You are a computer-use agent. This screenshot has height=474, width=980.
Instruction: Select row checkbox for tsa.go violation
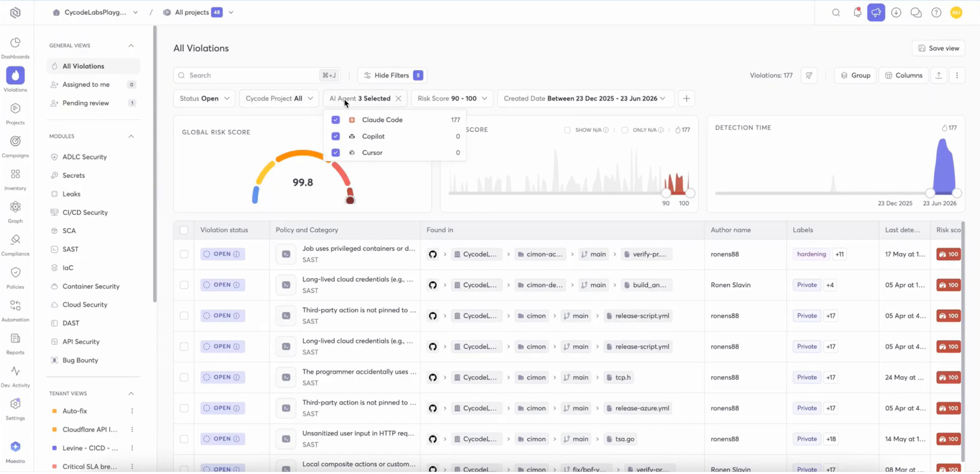[184, 439]
